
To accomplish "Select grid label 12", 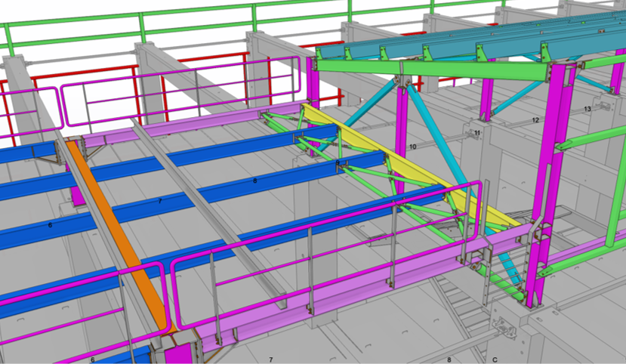I will pos(535,120).
